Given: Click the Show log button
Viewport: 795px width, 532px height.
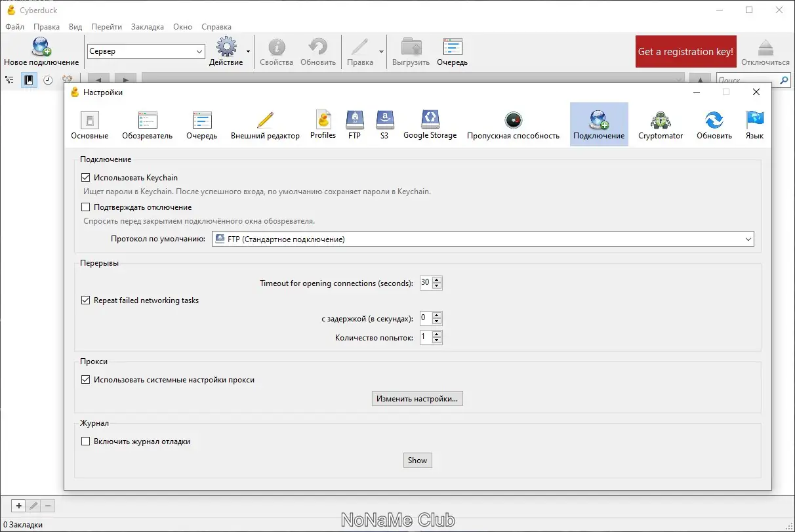Looking at the screenshot, I should [x=418, y=460].
